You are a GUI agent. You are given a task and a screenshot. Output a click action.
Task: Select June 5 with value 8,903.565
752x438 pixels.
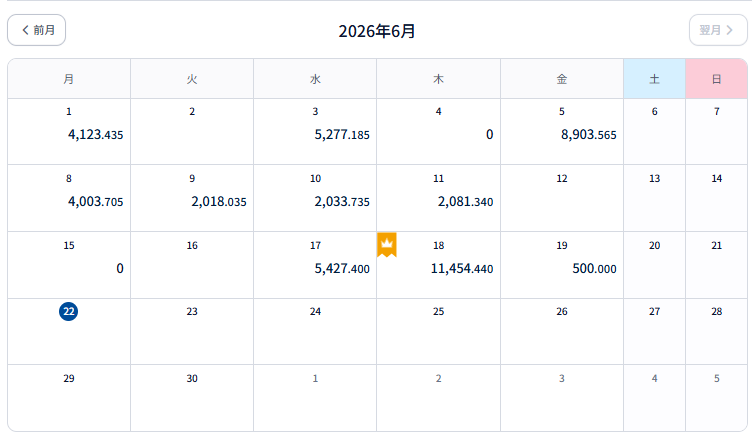pyautogui.click(x=562, y=131)
